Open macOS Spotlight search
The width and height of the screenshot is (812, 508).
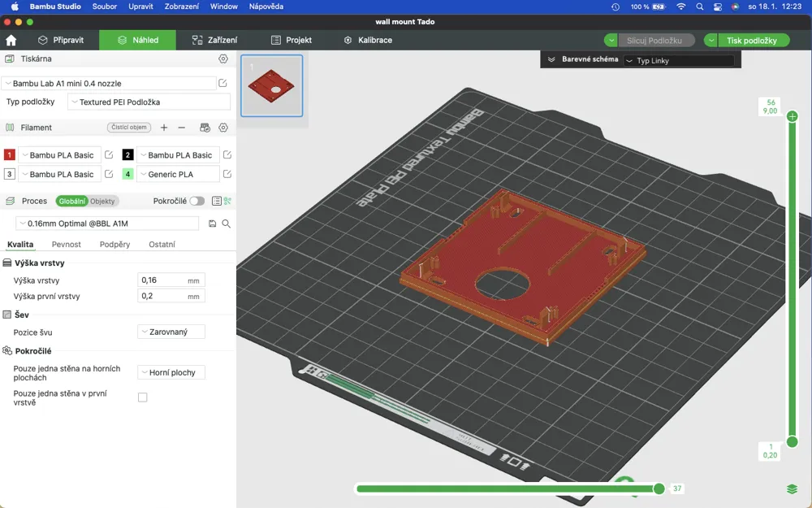[x=700, y=7]
